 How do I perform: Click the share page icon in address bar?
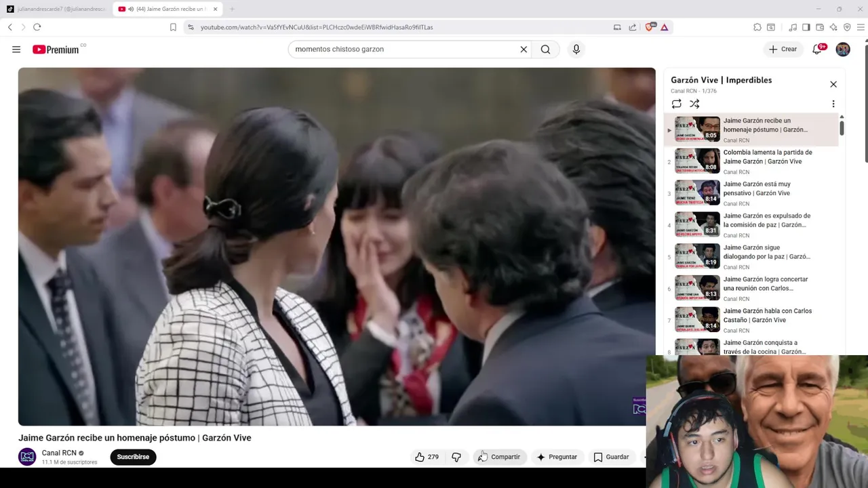(633, 27)
